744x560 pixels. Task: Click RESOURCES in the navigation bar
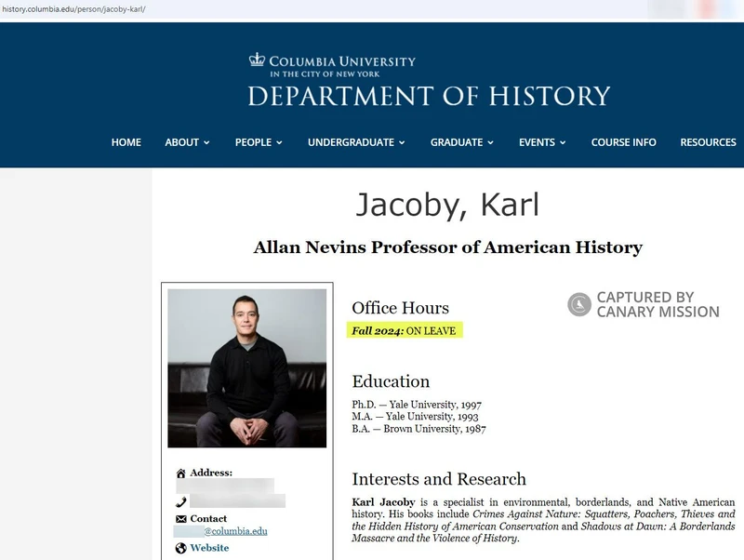(708, 142)
